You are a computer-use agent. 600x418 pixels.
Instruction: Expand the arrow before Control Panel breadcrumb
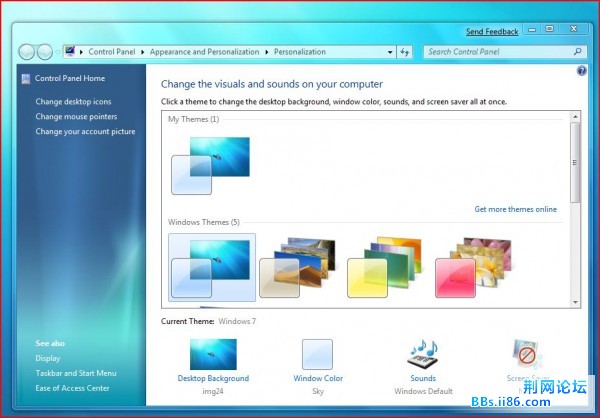81,52
